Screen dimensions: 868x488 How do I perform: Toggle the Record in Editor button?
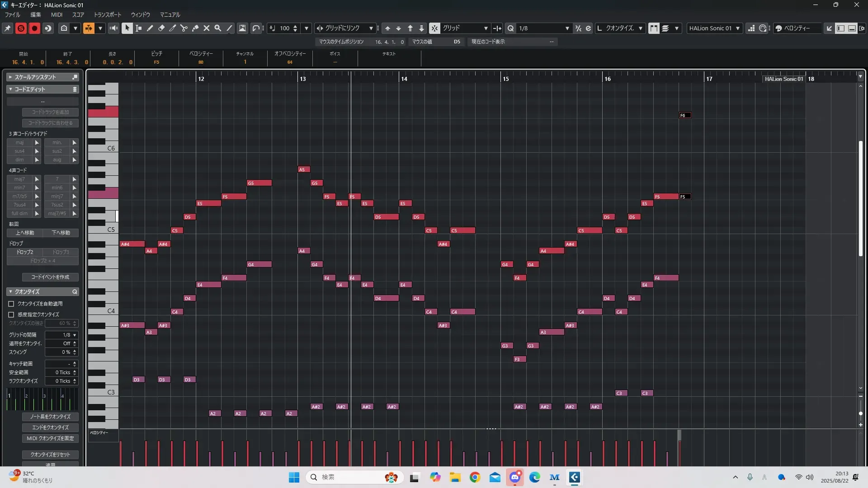click(x=34, y=28)
